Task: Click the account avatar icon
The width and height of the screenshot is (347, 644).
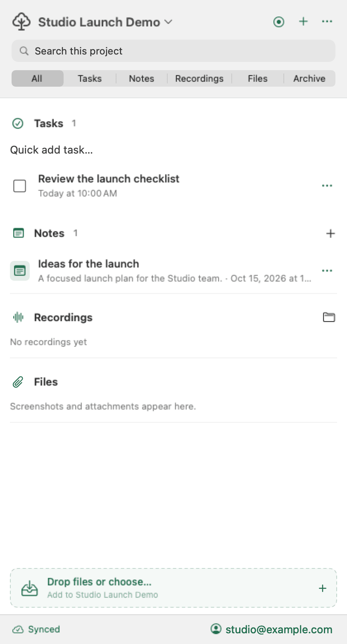Action: click(x=216, y=629)
